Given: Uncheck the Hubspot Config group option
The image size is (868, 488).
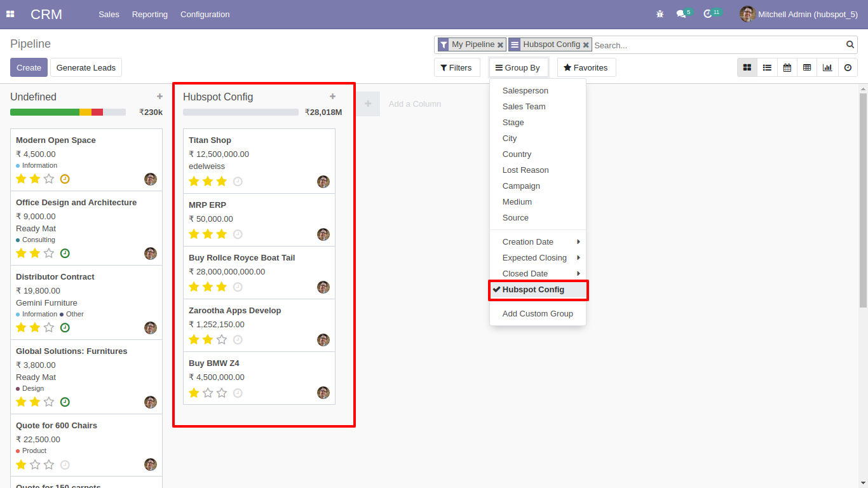Looking at the screenshot, I should pyautogui.click(x=538, y=290).
